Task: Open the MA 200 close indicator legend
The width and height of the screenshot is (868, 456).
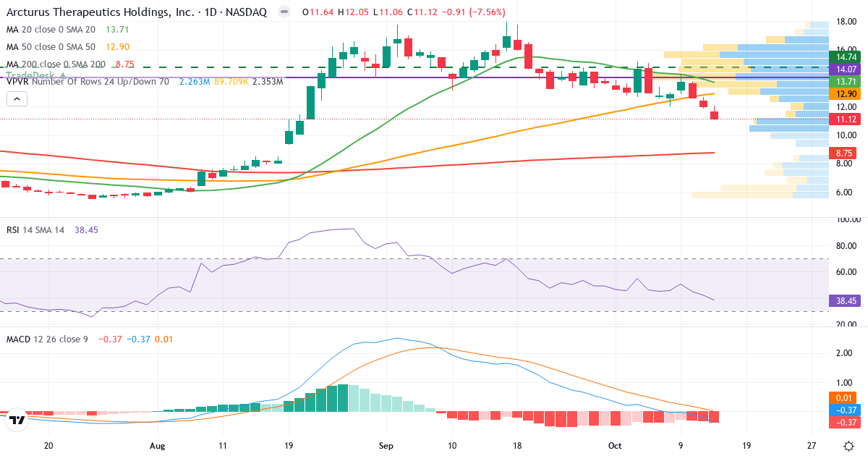Action: tap(56, 64)
